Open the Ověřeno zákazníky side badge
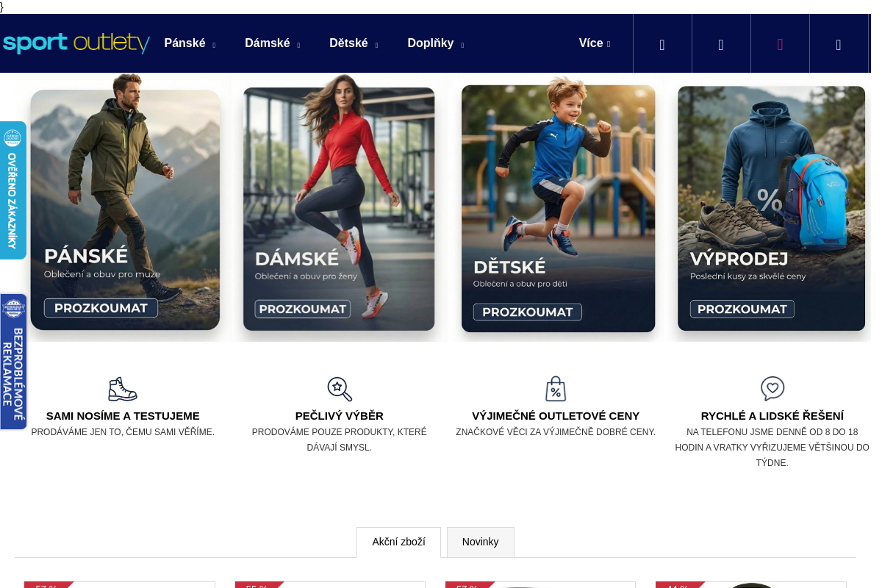Viewport: 882px width, 588px height. pyautogui.click(x=12, y=190)
